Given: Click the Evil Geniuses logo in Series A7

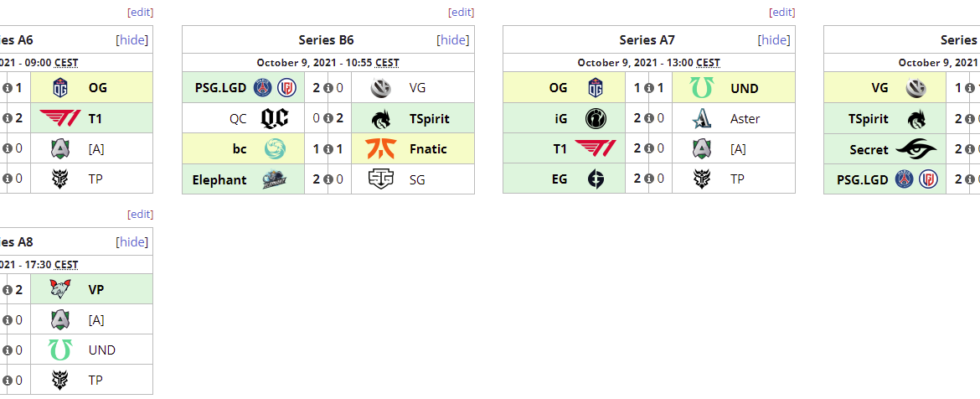Looking at the screenshot, I should tap(596, 179).
